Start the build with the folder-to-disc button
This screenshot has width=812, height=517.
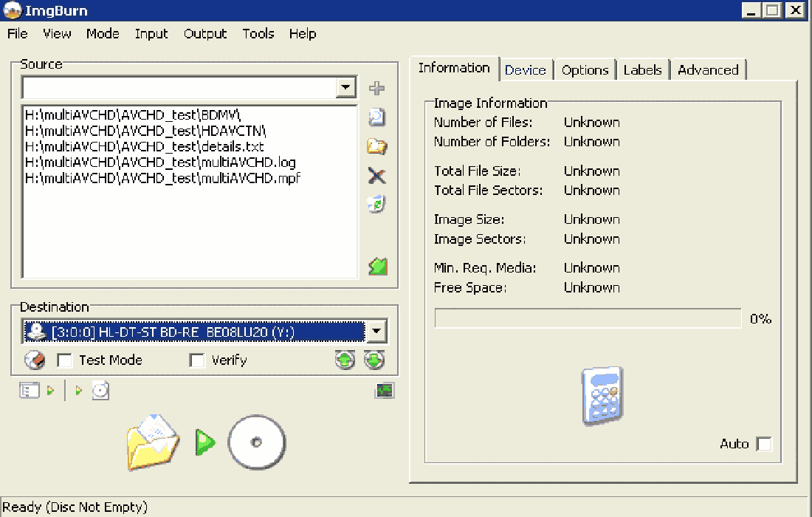[x=206, y=442]
